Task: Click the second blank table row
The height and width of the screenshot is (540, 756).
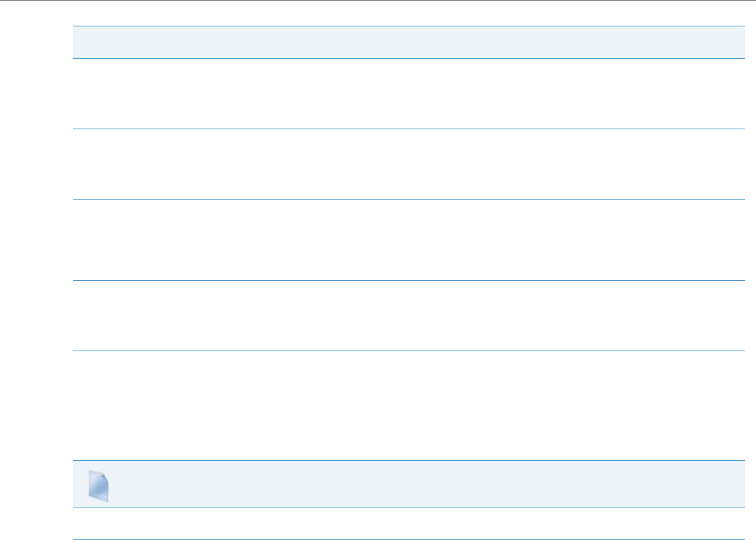Action: (404, 164)
